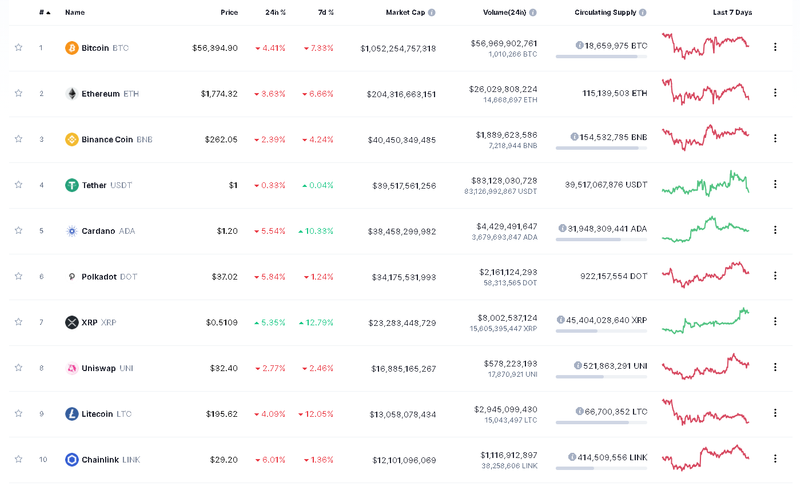800x485 pixels.
Task: Sort by Volume(24h) column header
Action: (x=505, y=12)
